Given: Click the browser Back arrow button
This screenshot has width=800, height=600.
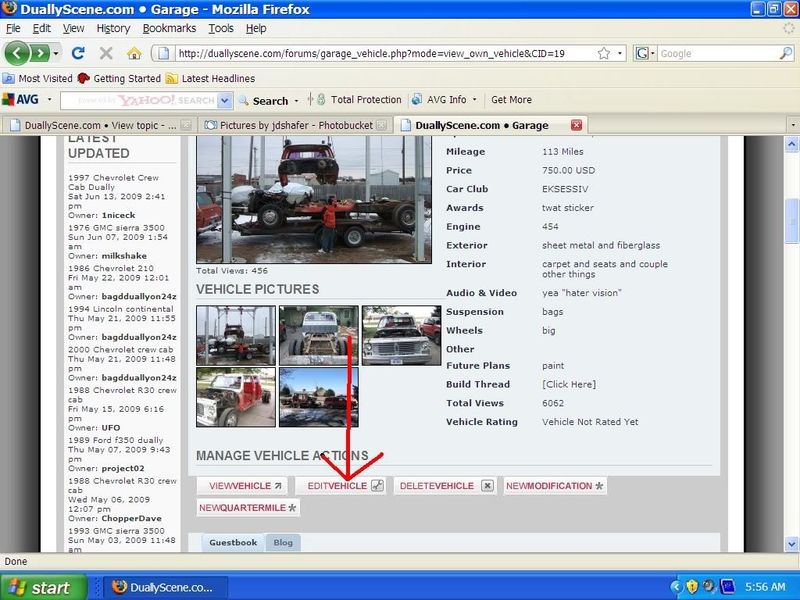Looking at the screenshot, I should pos(18,52).
